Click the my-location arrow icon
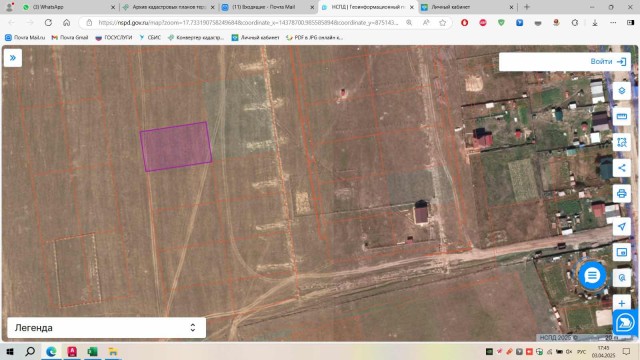 [x=621, y=227]
